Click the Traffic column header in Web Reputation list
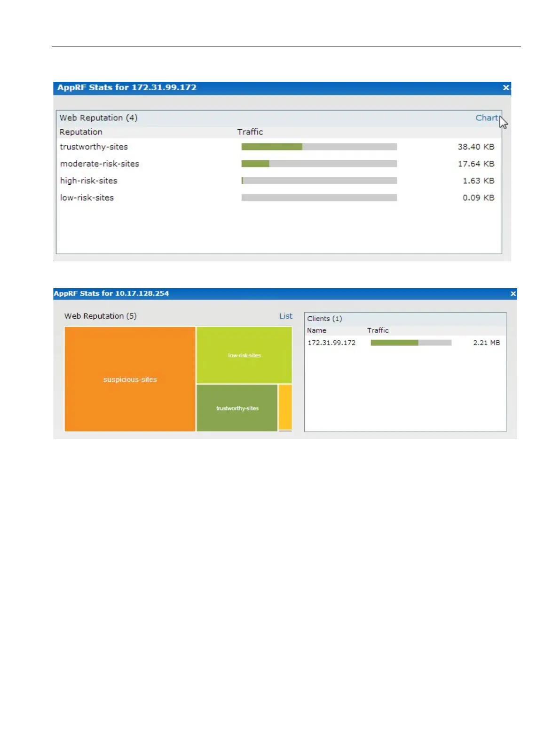This screenshot has width=560, height=746. tap(250, 132)
